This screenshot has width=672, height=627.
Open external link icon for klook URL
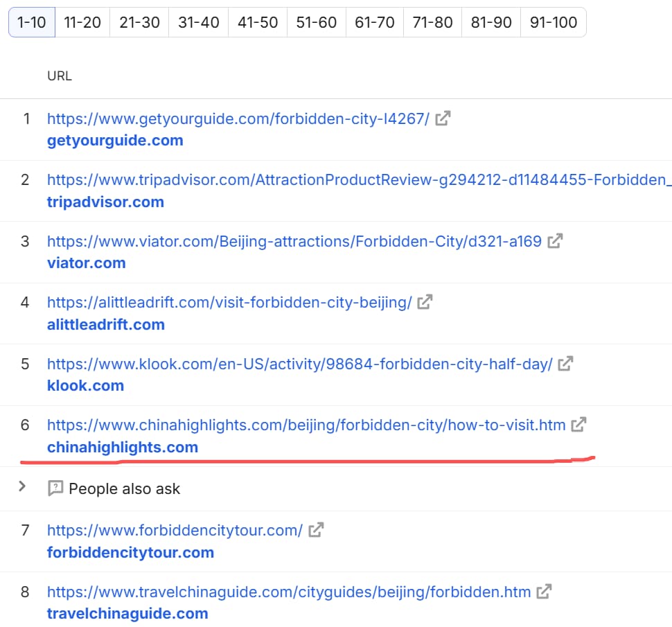click(x=565, y=364)
